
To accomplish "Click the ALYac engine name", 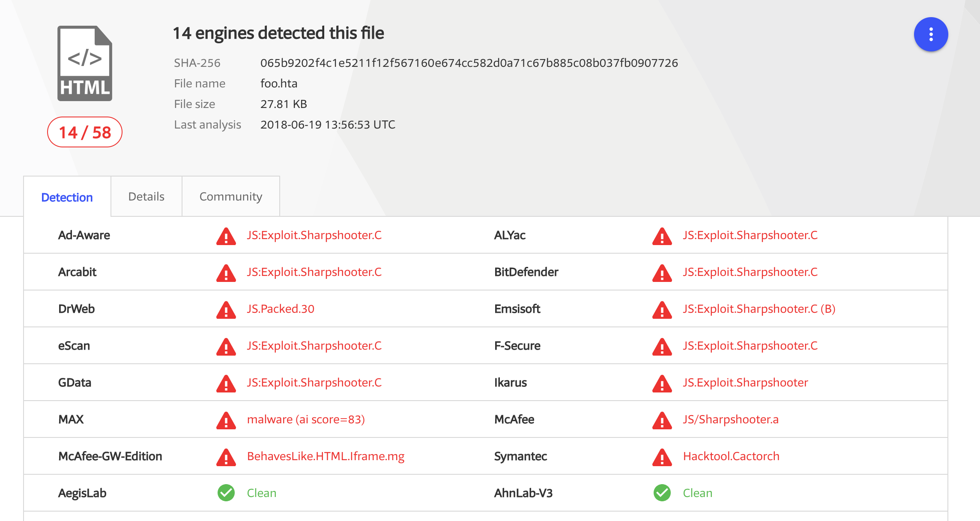I will (510, 235).
